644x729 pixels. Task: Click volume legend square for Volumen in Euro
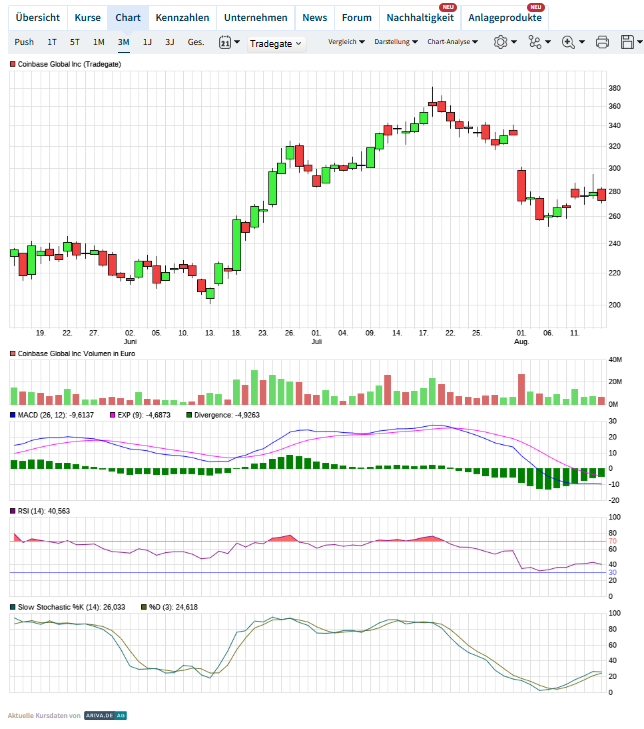point(13,354)
